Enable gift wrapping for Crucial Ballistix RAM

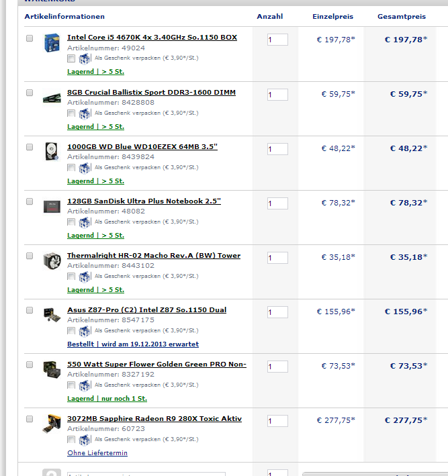pyautogui.click(x=71, y=113)
